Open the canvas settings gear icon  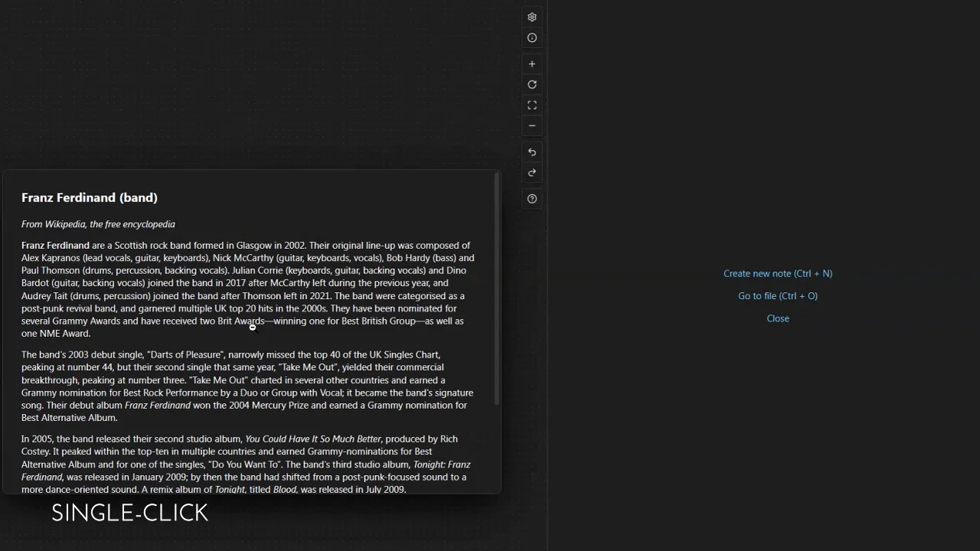pyautogui.click(x=532, y=17)
